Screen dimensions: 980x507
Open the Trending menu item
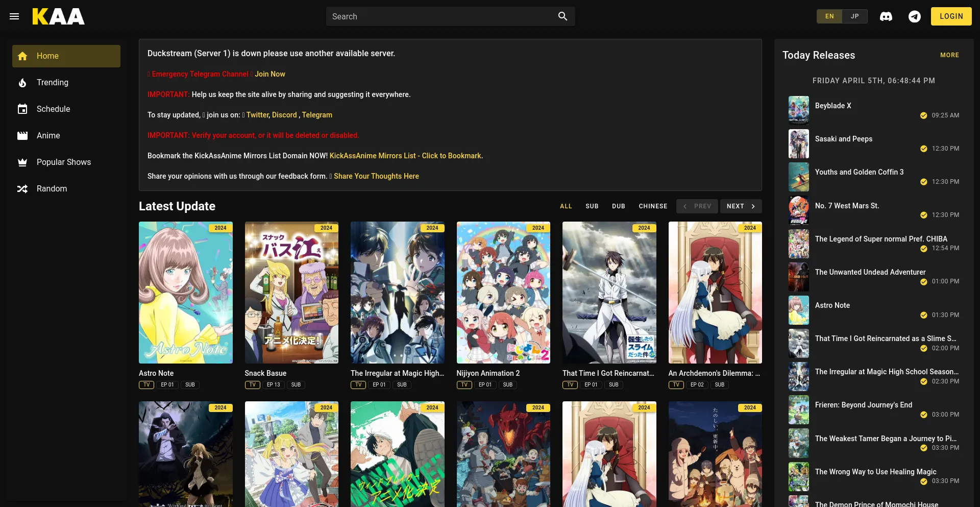click(x=66, y=83)
